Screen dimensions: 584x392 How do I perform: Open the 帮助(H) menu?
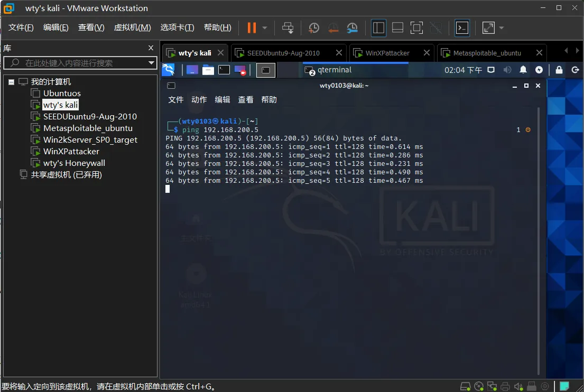218,27
